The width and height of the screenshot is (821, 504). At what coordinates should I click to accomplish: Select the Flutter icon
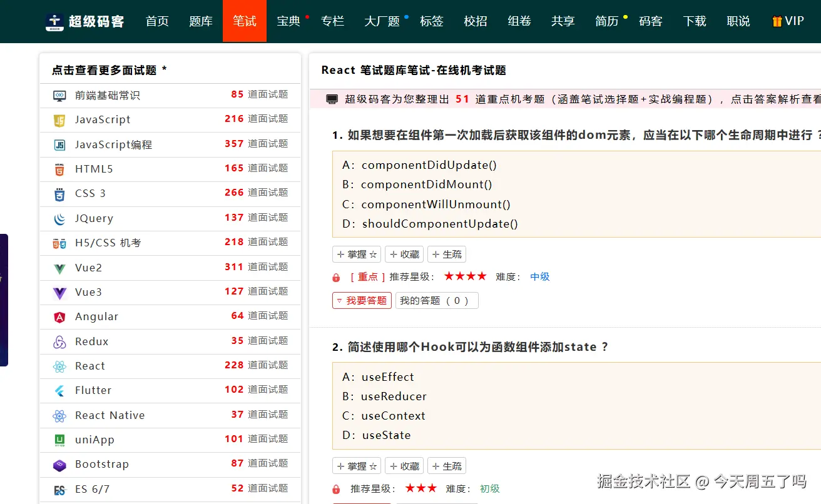[x=58, y=390]
